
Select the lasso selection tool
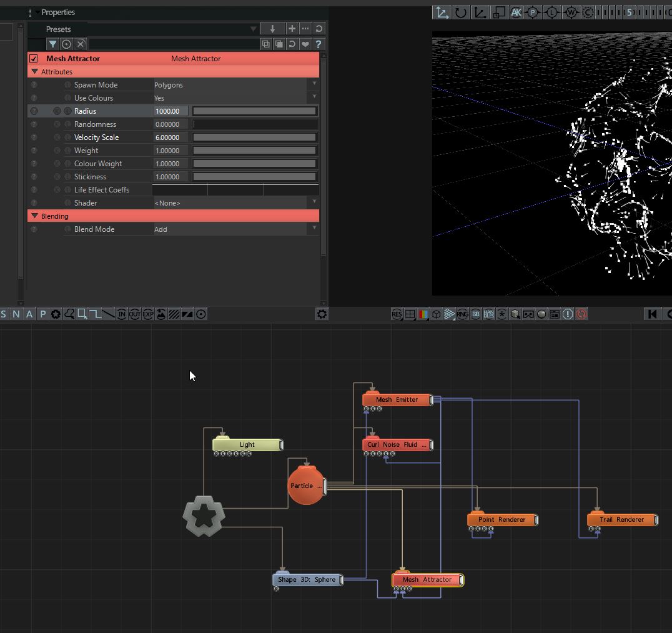(x=69, y=314)
